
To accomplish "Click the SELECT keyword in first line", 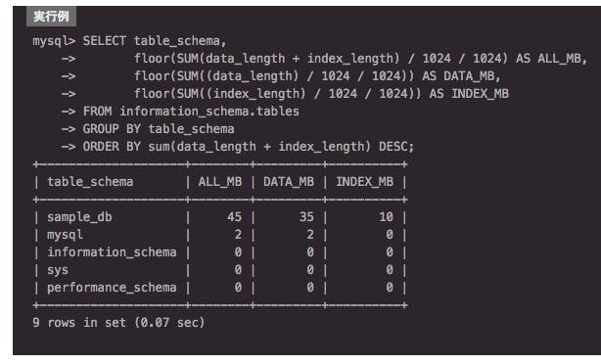I will pos(105,41).
